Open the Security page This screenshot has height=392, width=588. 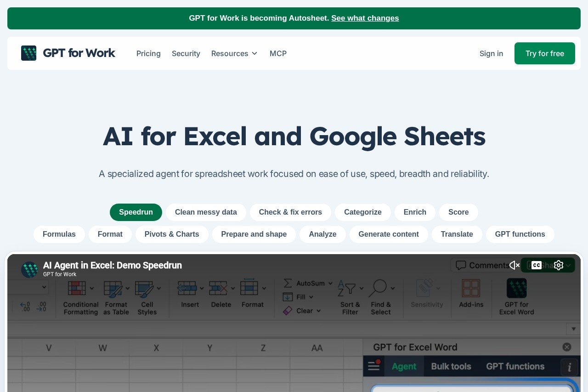[186, 53]
